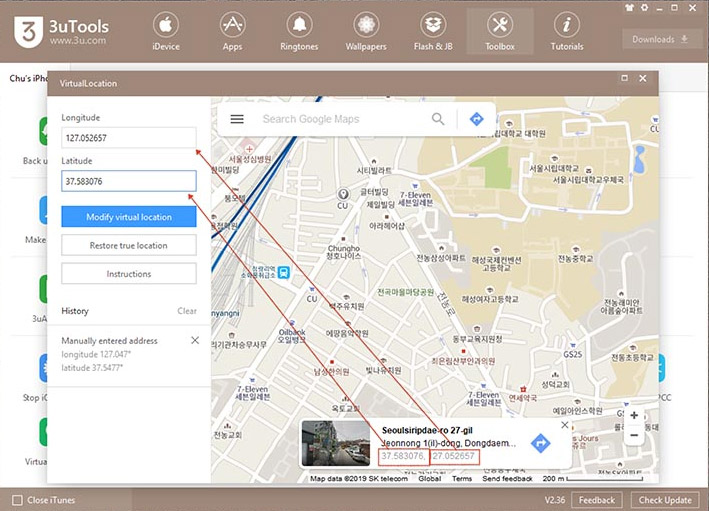Image resolution: width=709 pixels, height=511 pixels.
Task: Click the gray location pin above CU
Action: (343, 194)
